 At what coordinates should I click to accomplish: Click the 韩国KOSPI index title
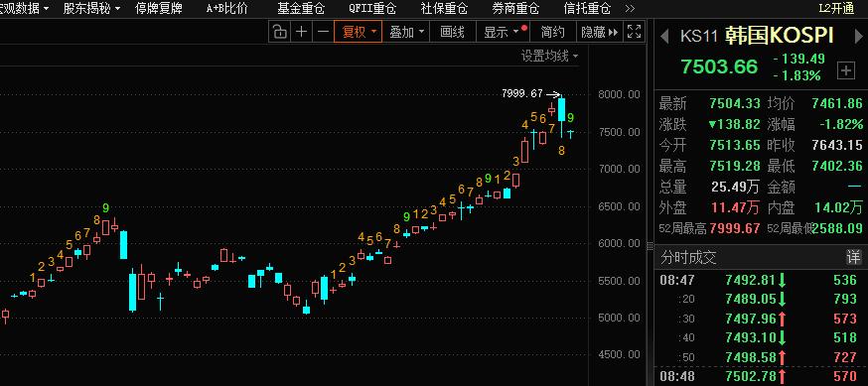click(x=779, y=36)
